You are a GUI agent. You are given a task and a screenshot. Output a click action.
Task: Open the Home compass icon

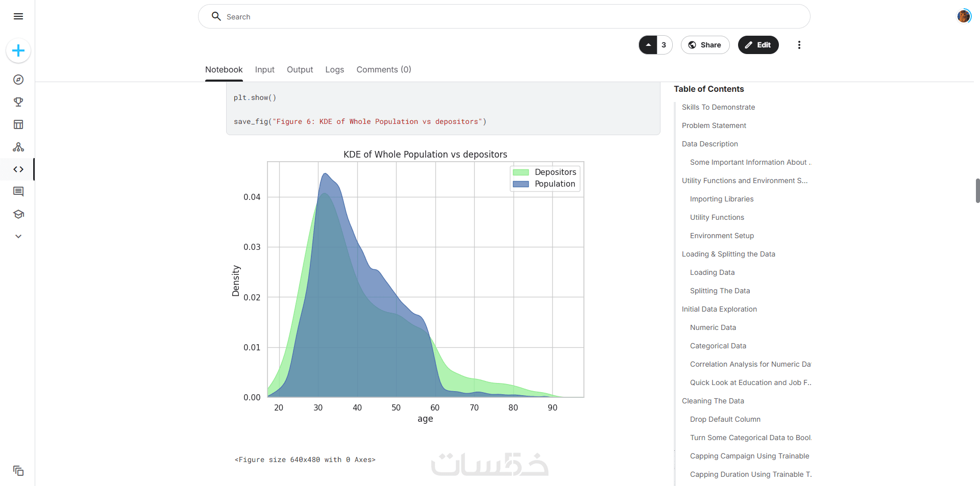click(x=18, y=80)
